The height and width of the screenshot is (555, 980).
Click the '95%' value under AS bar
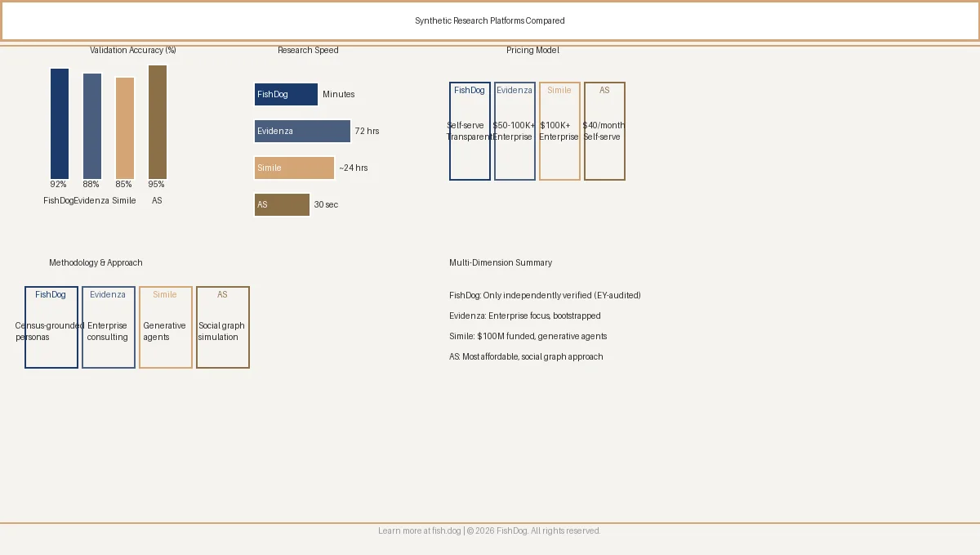point(156,185)
